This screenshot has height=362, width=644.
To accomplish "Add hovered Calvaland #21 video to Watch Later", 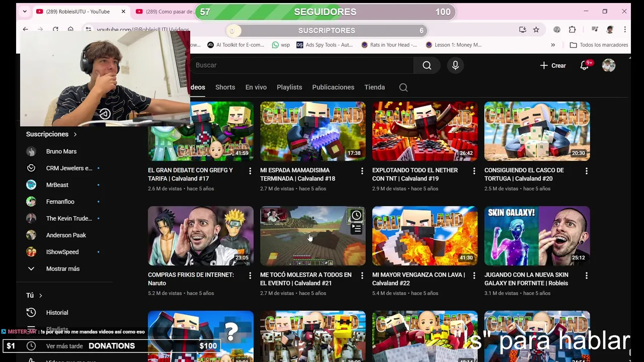I will pos(356,216).
